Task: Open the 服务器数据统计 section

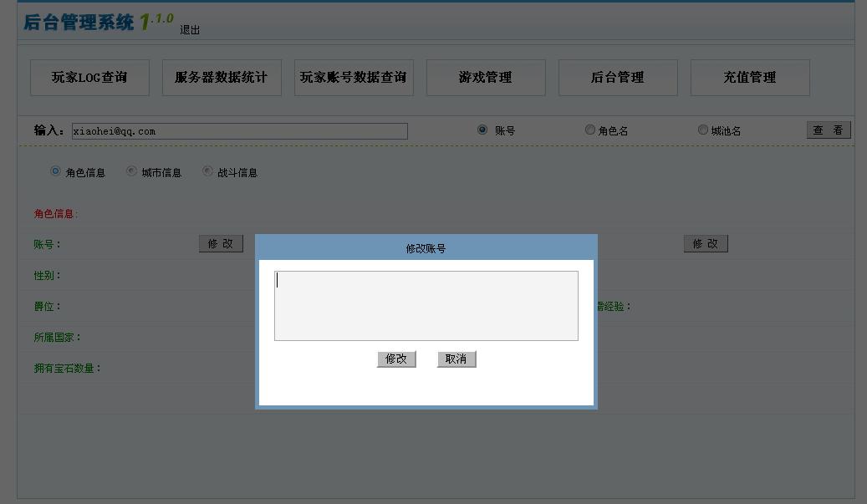Action: pos(221,77)
